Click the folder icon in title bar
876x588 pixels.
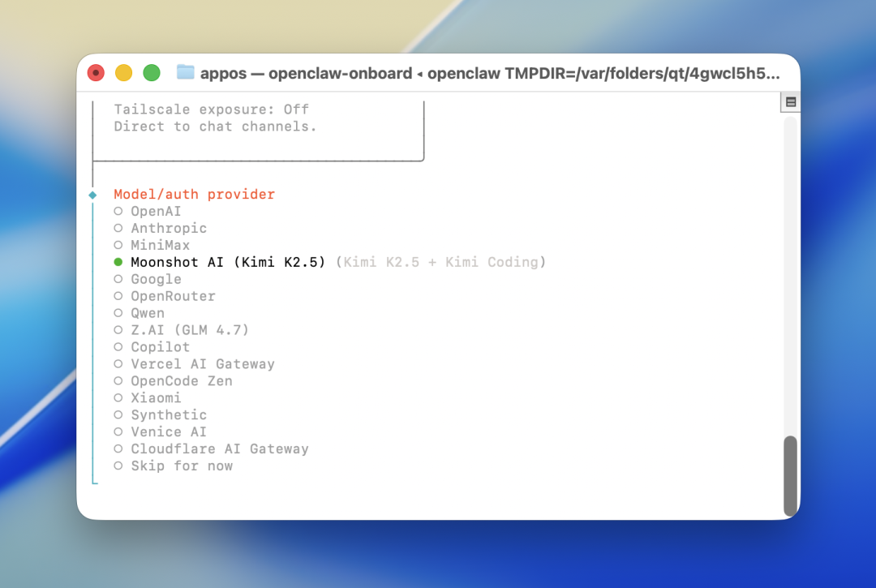pos(186,73)
